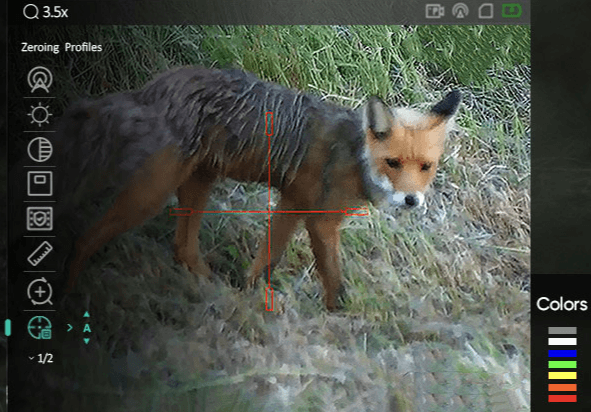Screen dimensions: 591x412
Task: Open the brightness sun icon setting
Action: coord(40,115)
